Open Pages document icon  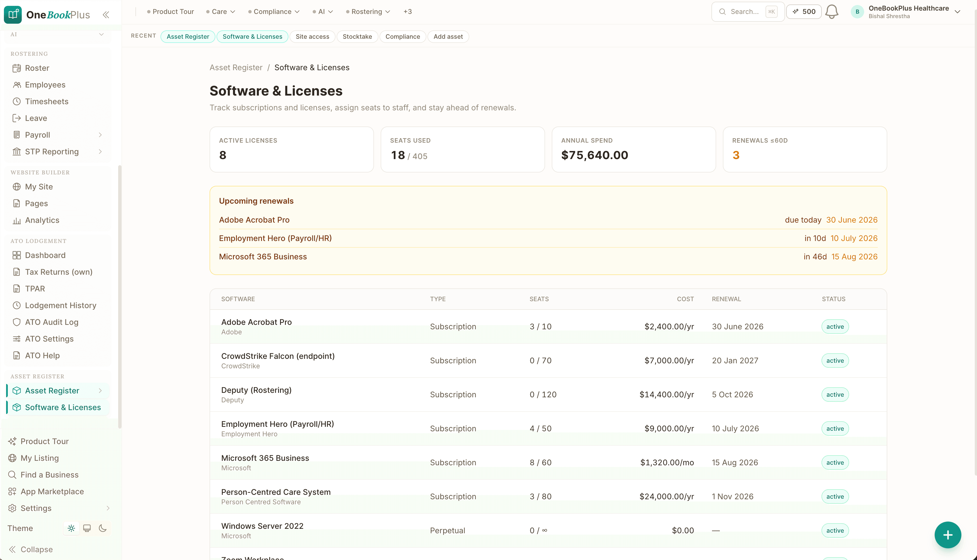(x=16, y=203)
